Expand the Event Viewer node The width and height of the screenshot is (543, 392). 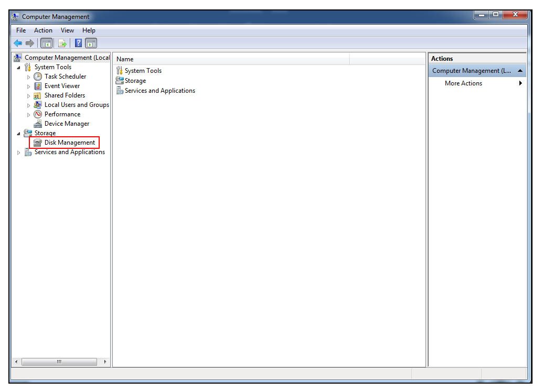28,86
